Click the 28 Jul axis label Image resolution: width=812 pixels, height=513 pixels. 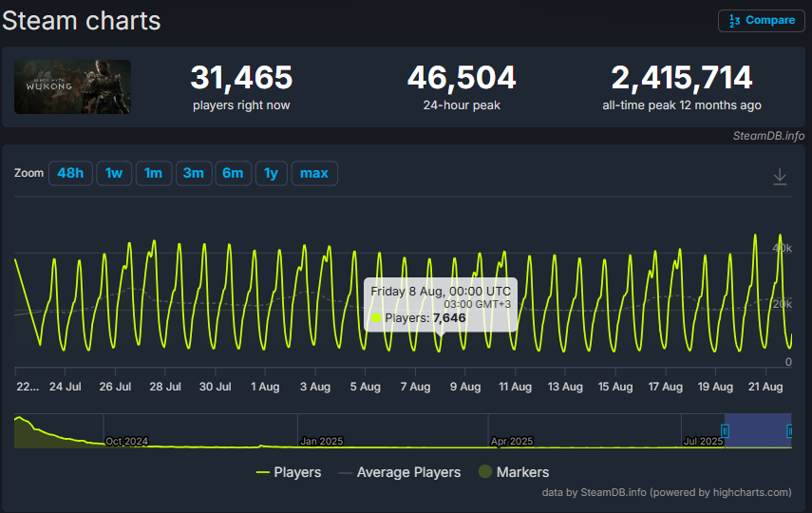coord(165,387)
